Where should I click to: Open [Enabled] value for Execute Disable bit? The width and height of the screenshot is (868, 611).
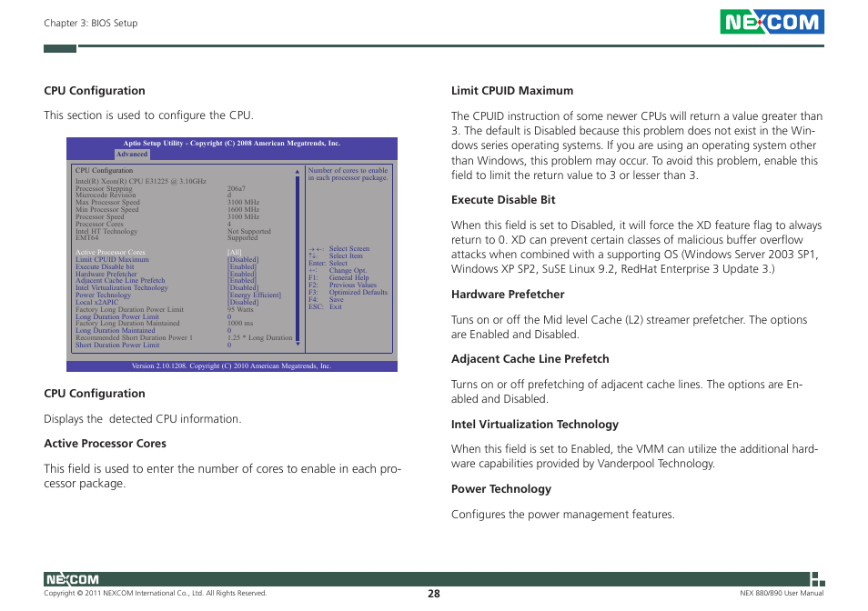pyautogui.click(x=241, y=266)
